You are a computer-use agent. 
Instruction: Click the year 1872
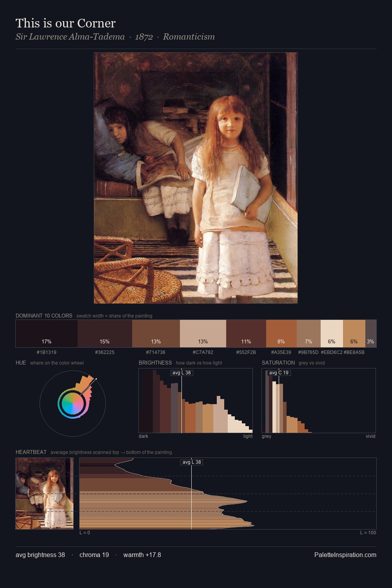[144, 37]
